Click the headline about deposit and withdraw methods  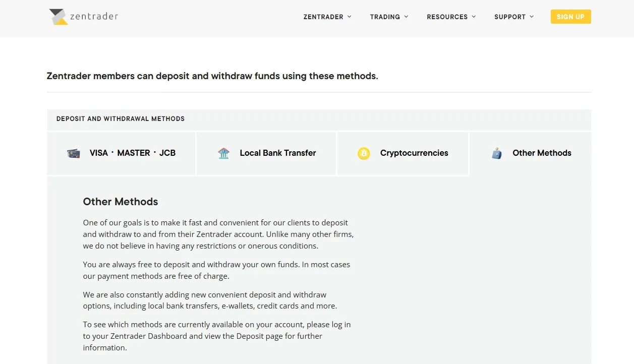coord(212,76)
